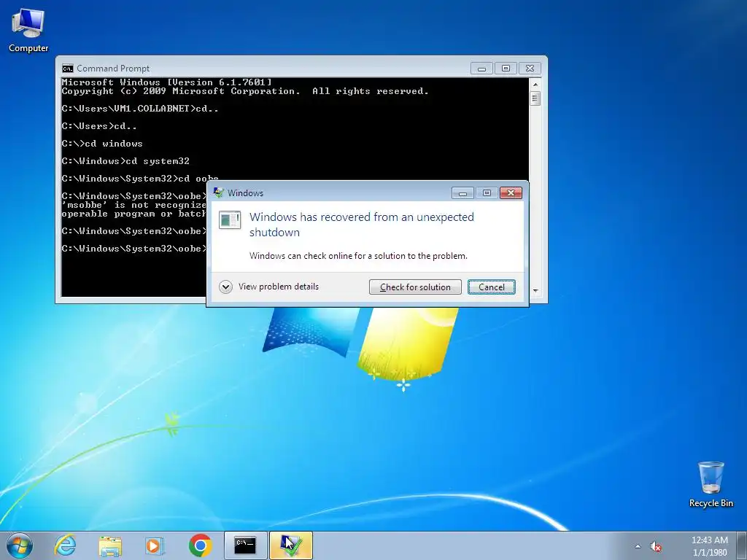Image resolution: width=747 pixels, height=560 pixels.
Task: Click the Command Prompt scrollbar thumb
Action: 535,98
